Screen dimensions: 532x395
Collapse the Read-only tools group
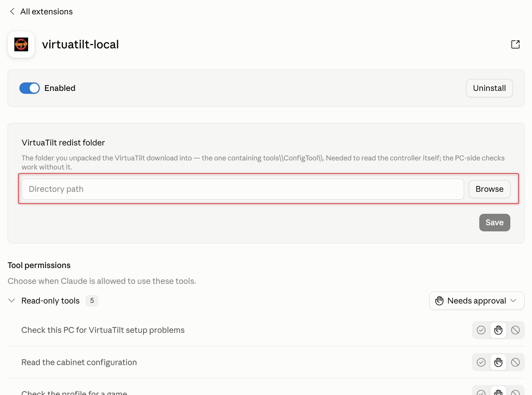click(x=12, y=301)
